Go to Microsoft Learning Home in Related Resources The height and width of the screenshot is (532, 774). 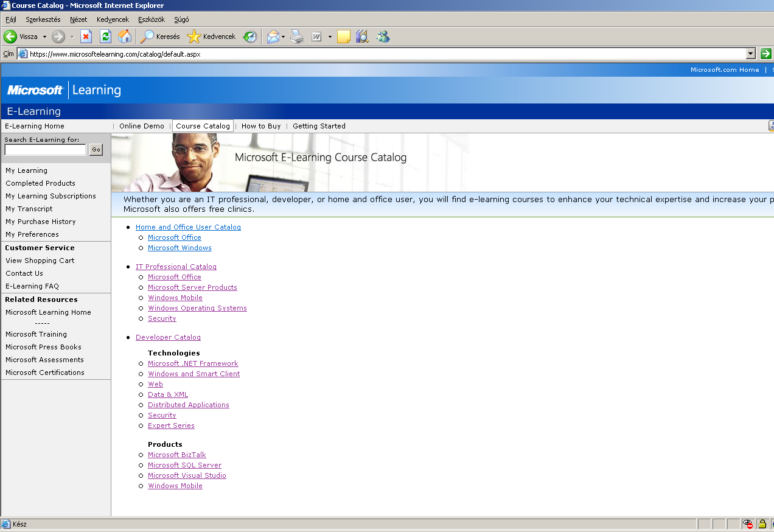click(x=48, y=312)
